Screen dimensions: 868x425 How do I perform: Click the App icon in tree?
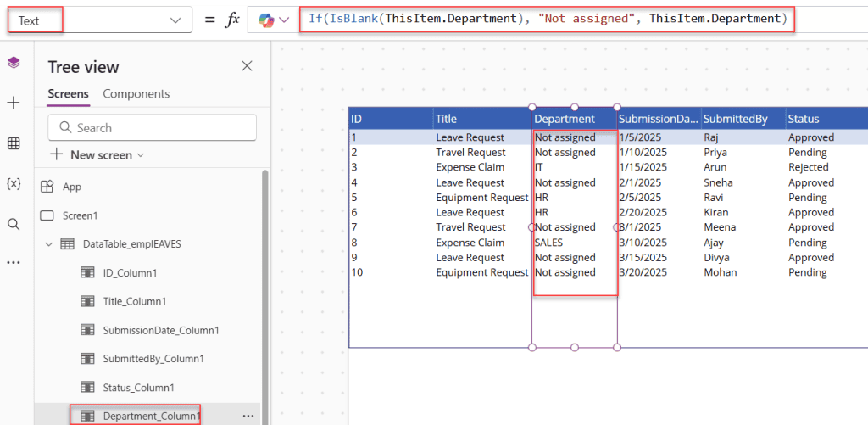[47, 187]
